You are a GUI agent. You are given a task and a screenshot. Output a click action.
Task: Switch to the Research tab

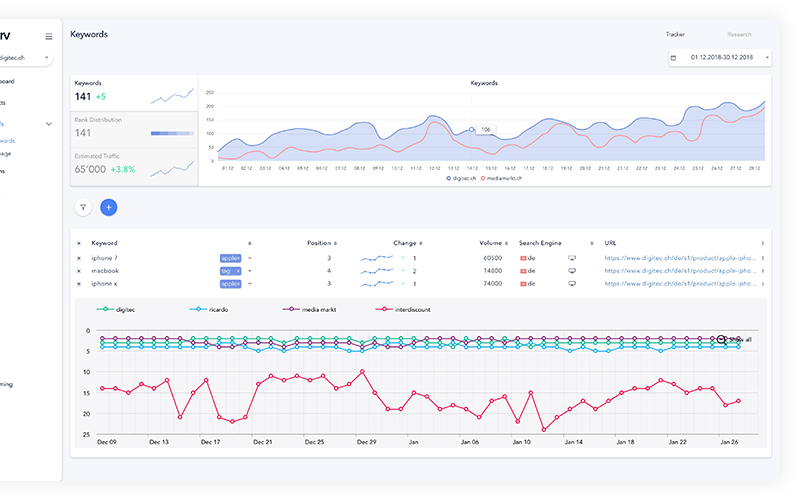739,34
